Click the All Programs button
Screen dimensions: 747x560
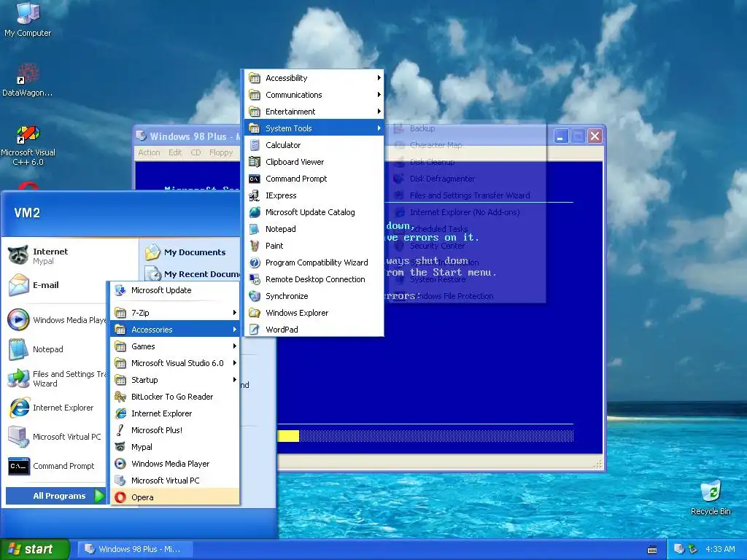click(x=55, y=496)
